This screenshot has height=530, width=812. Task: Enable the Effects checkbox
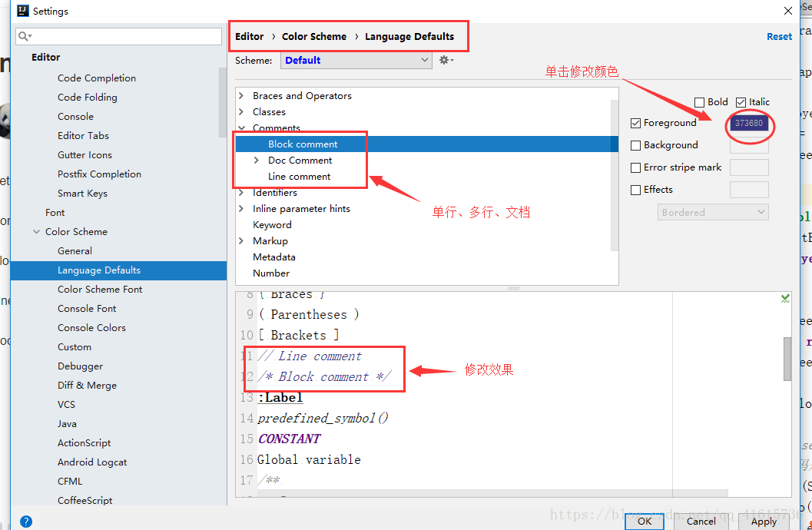635,190
